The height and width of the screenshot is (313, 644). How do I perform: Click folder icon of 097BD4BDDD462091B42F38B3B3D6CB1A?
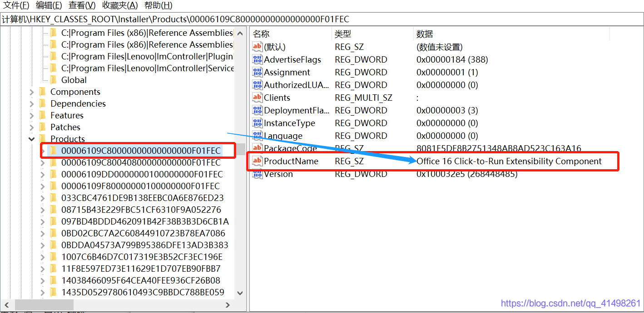tap(54, 221)
